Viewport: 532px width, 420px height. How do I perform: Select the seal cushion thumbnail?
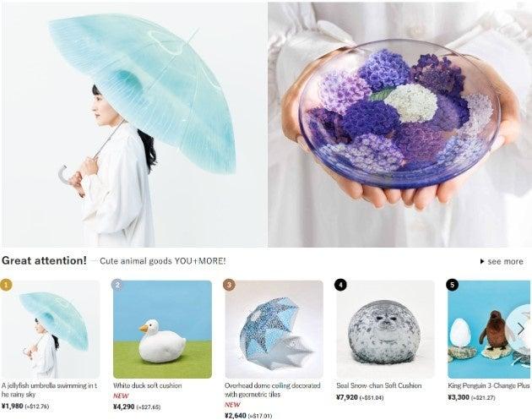coord(385,329)
